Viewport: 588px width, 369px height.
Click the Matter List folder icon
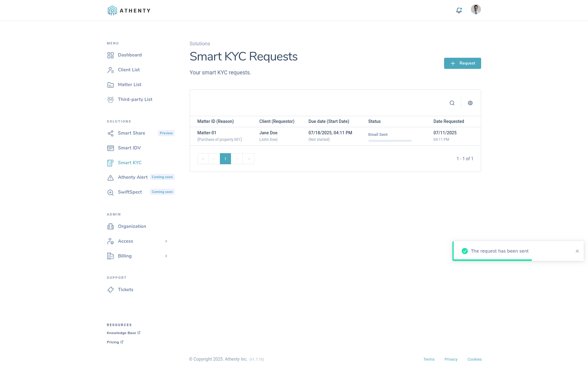click(111, 85)
